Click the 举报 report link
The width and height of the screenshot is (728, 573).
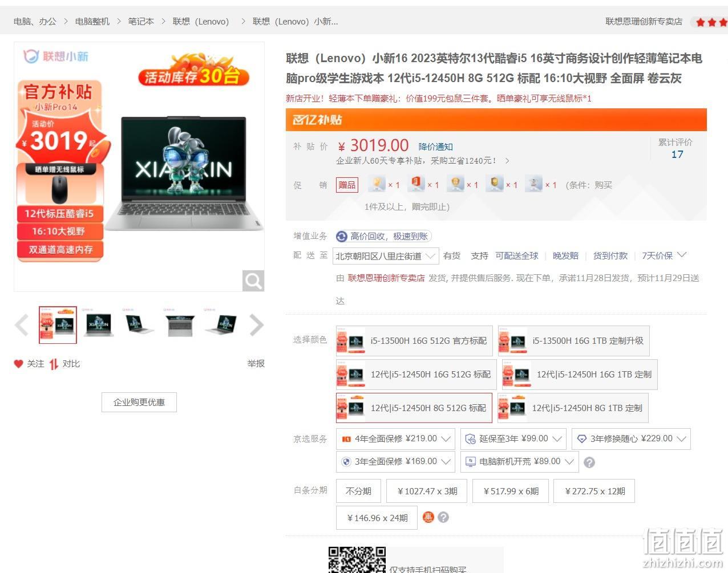256,363
